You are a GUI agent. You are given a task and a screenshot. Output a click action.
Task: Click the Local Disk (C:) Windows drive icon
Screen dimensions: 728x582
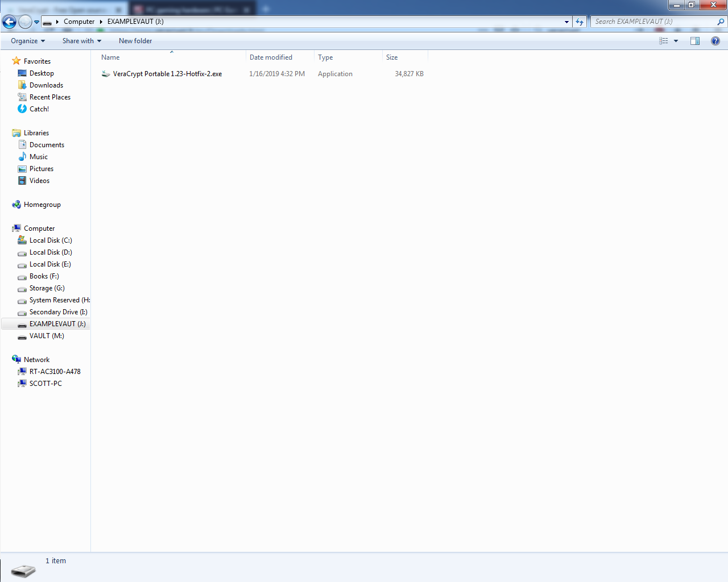(x=22, y=240)
